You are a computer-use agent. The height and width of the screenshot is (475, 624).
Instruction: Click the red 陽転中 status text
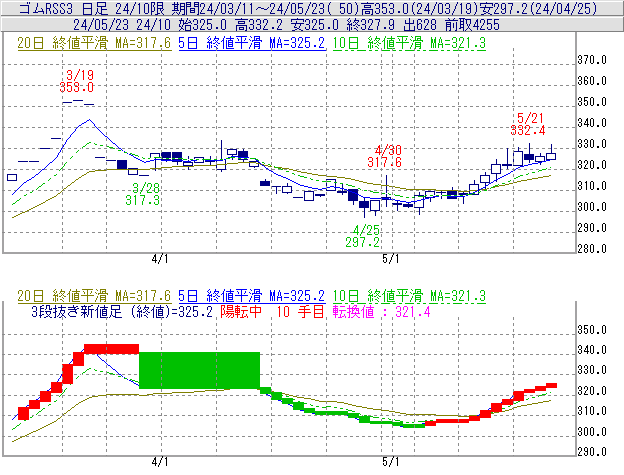coord(241,311)
